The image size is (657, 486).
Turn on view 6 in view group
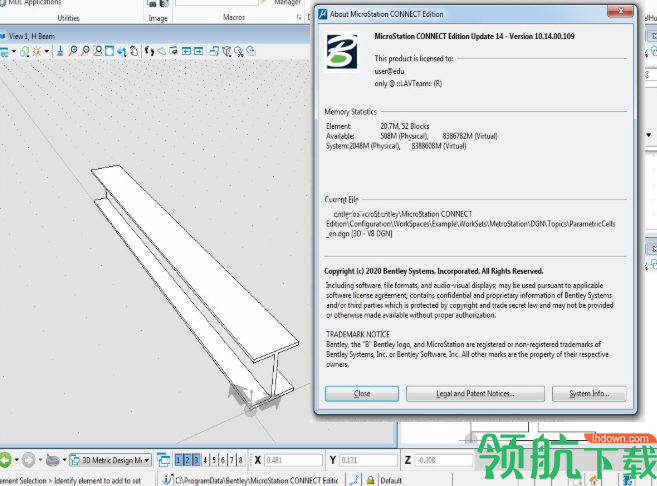coord(222,460)
